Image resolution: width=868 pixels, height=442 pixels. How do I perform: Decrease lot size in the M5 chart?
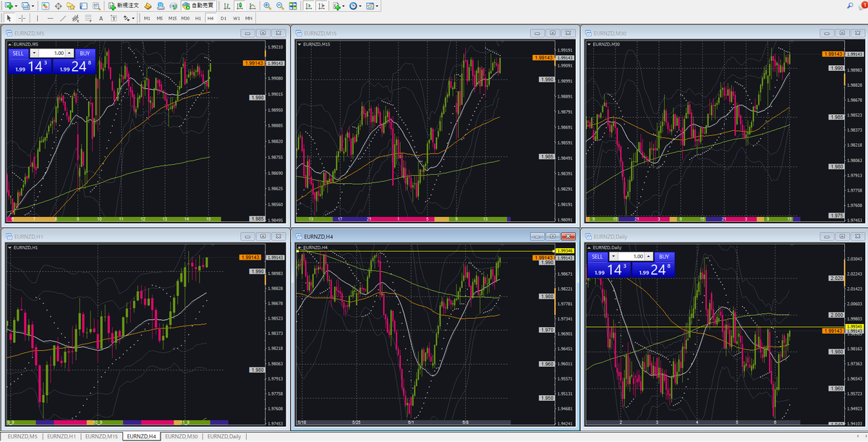[x=34, y=53]
